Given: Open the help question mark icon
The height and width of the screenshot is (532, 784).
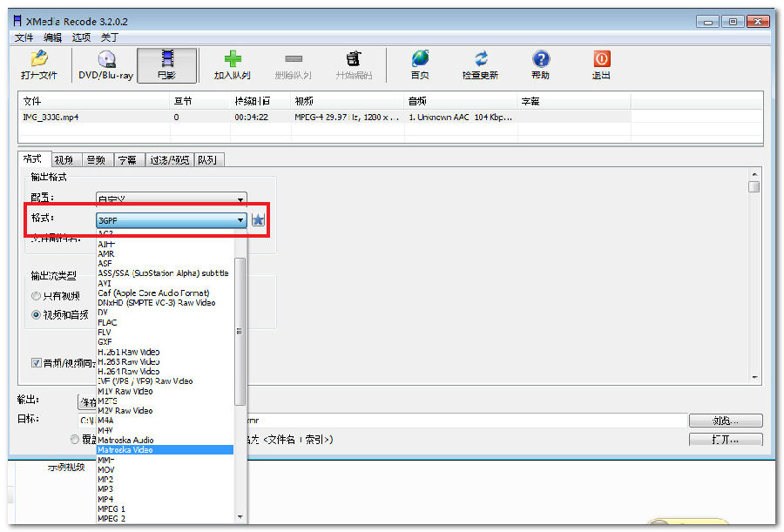Looking at the screenshot, I should coord(540,65).
